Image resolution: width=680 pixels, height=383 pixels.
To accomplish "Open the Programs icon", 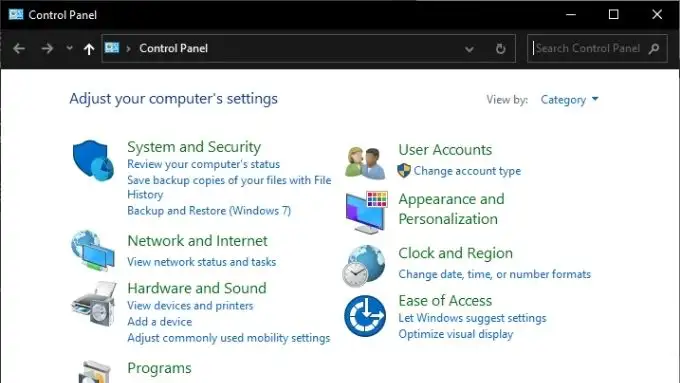I will (x=95, y=372).
